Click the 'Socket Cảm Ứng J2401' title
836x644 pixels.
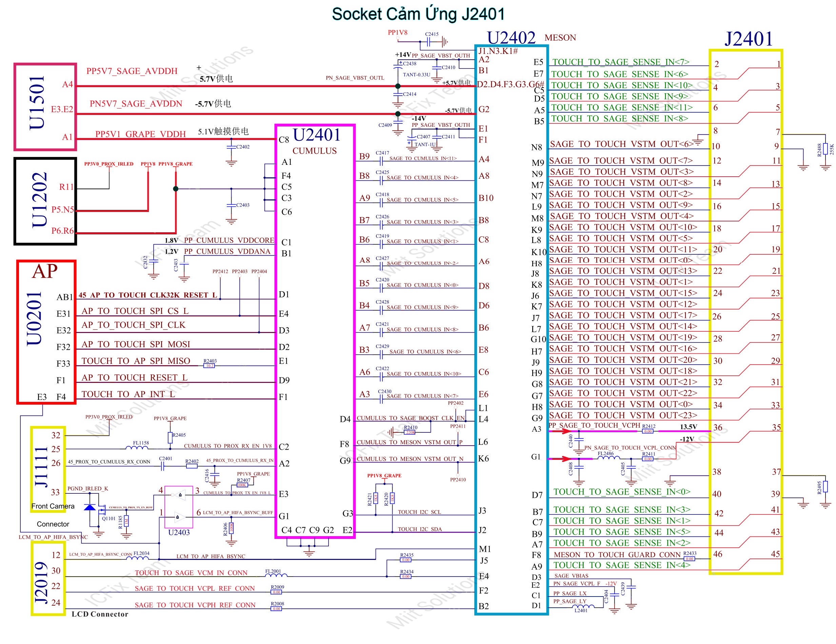[x=418, y=14]
